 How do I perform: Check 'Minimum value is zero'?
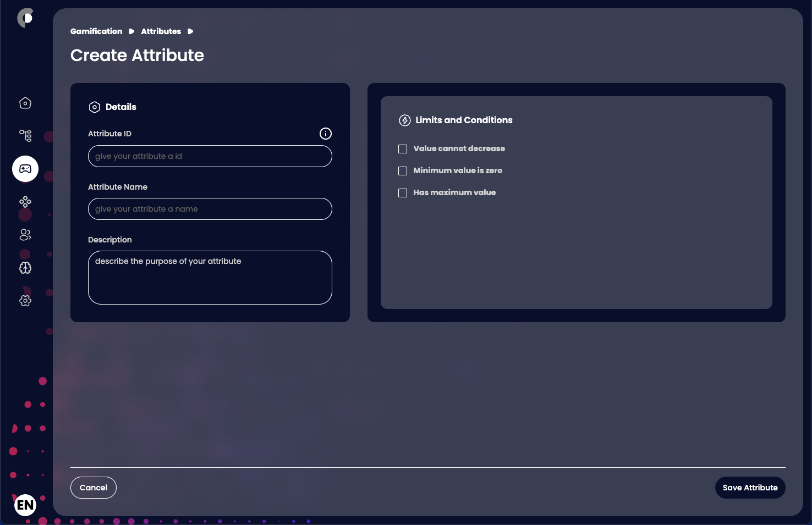coord(402,170)
